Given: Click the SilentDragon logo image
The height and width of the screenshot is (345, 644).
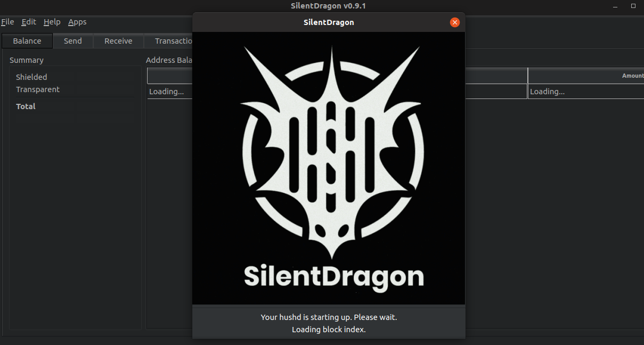Looking at the screenshot, I should click(329, 168).
